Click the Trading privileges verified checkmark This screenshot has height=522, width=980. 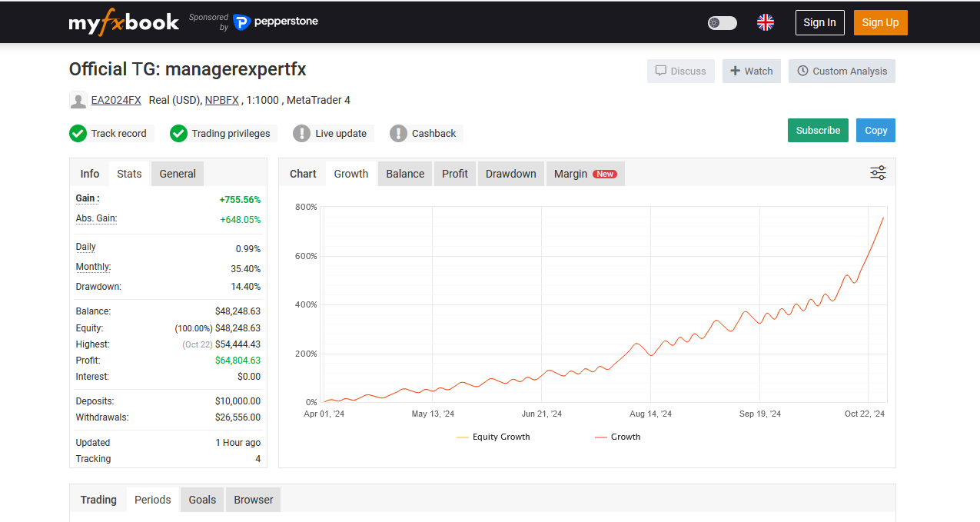tap(178, 134)
